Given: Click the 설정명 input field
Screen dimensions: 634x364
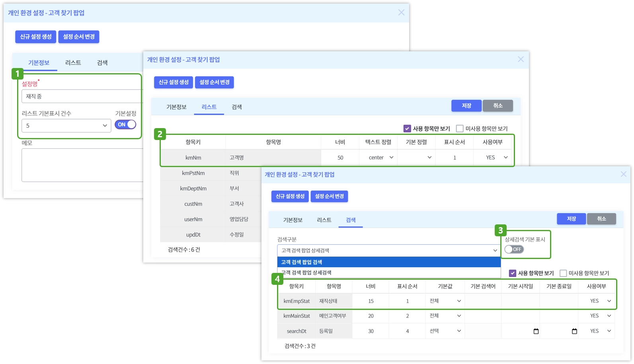Looking at the screenshot, I should click(x=82, y=96).
